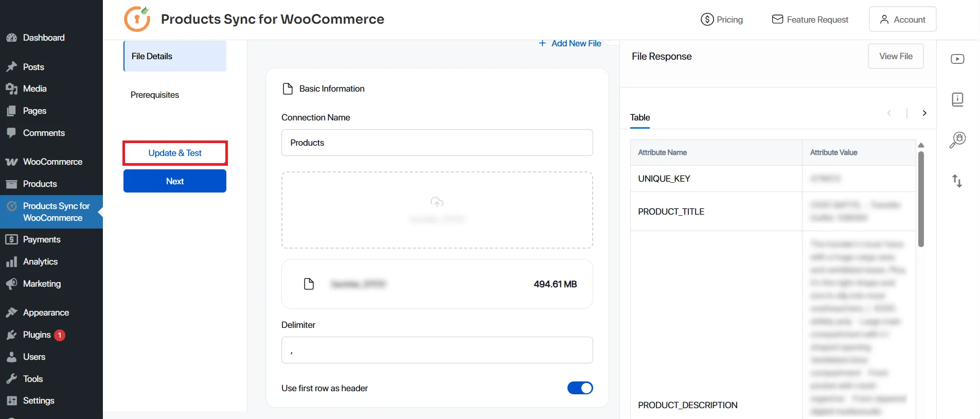The height and width of the screenshot is (419, 980).
Task: Click Update & Test button
Action: click(175, 153)
